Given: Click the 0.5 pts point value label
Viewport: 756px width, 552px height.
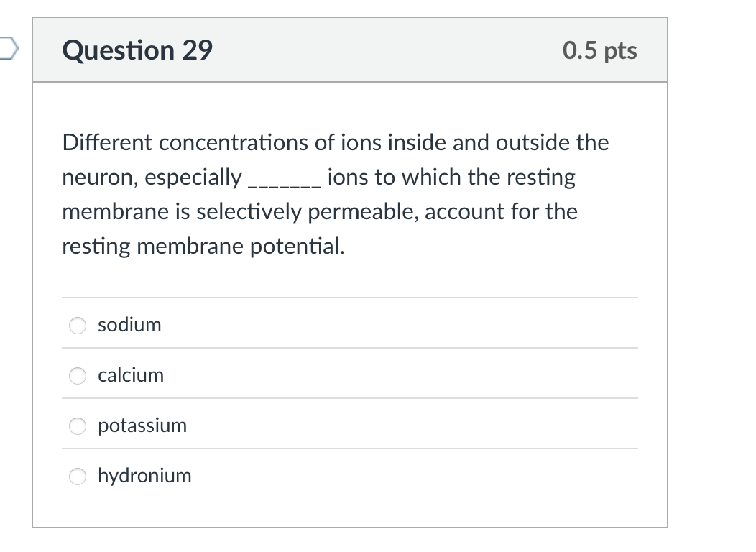Looking at the screenshot, I should coord(600,50).
